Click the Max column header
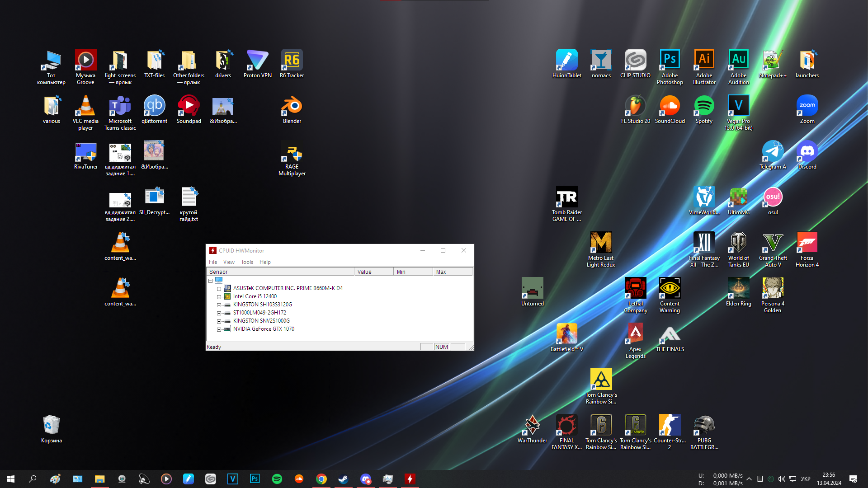 tap(453, 272)
